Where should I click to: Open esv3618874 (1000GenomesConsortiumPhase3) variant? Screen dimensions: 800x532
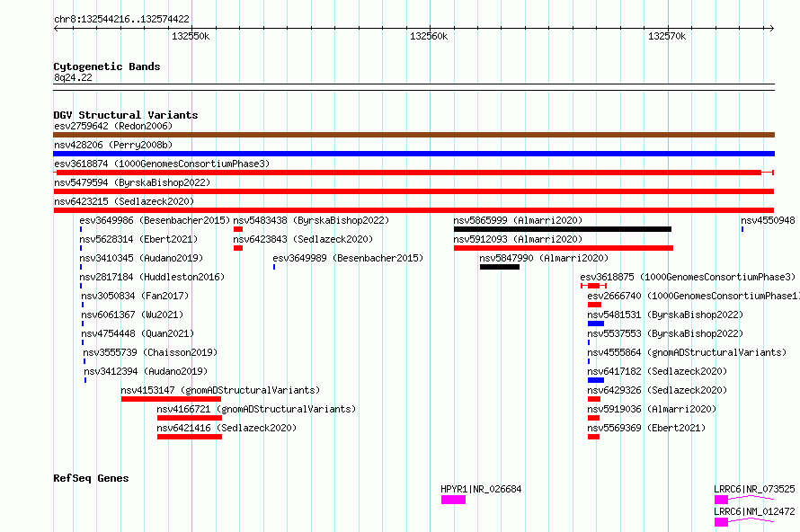162,164
